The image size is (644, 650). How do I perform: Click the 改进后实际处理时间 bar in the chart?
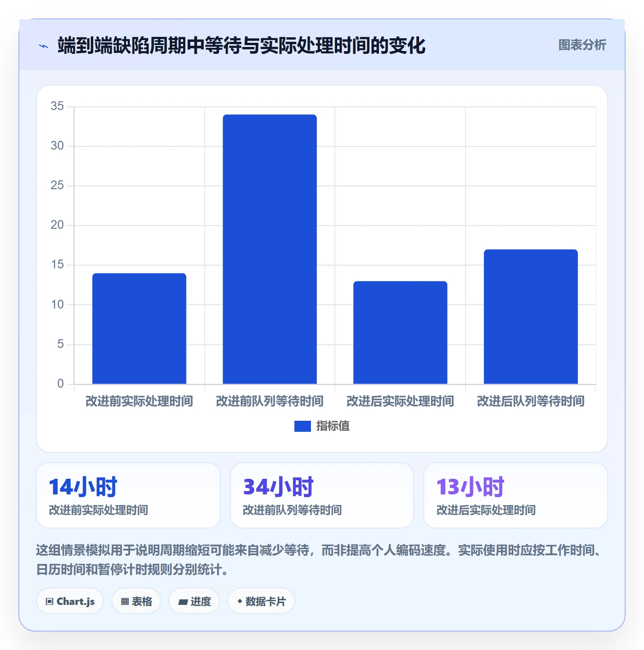point(400,332)
